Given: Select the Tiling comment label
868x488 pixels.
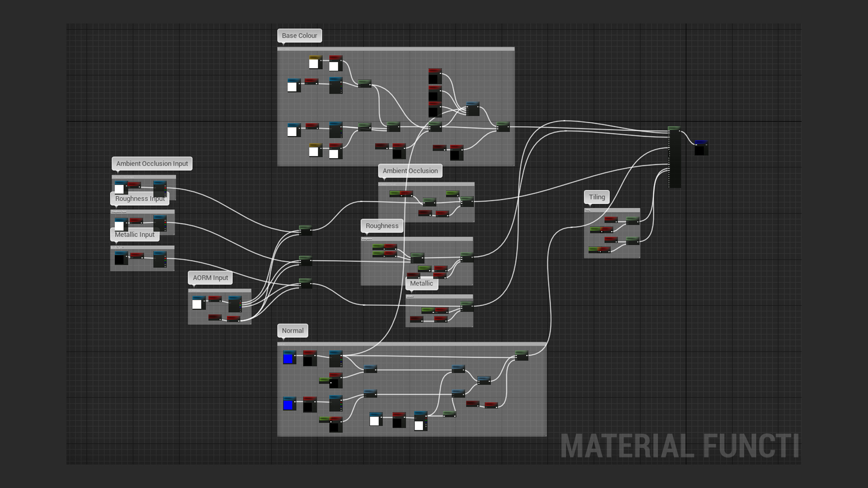Looking at the screenshot, I should [x=596, y=197].
